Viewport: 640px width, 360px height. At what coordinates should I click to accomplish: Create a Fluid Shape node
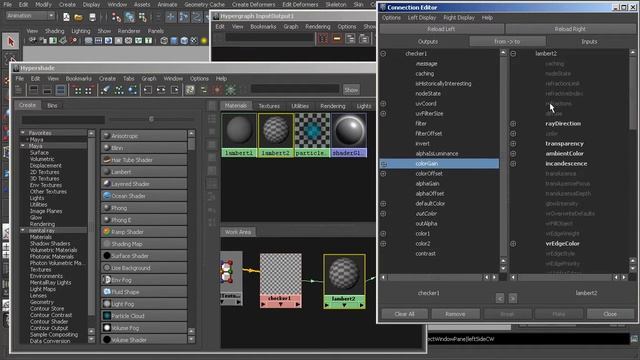click(144, 292)
